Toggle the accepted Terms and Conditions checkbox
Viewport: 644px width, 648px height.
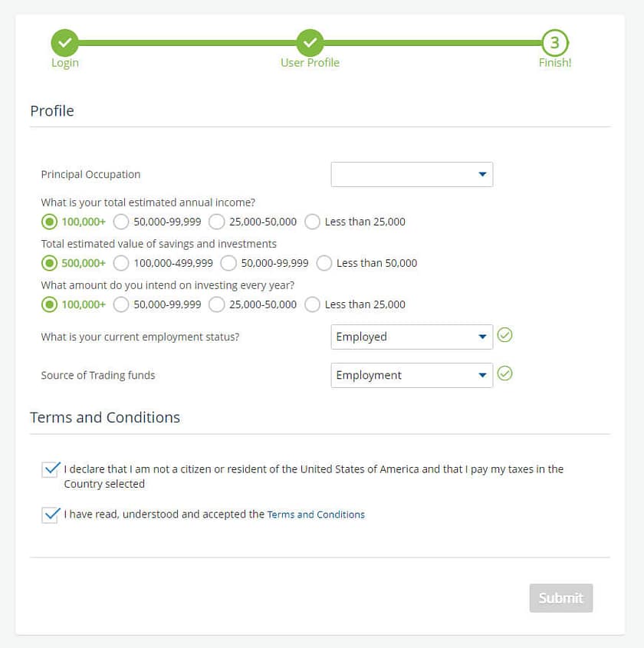click(51, 515)
